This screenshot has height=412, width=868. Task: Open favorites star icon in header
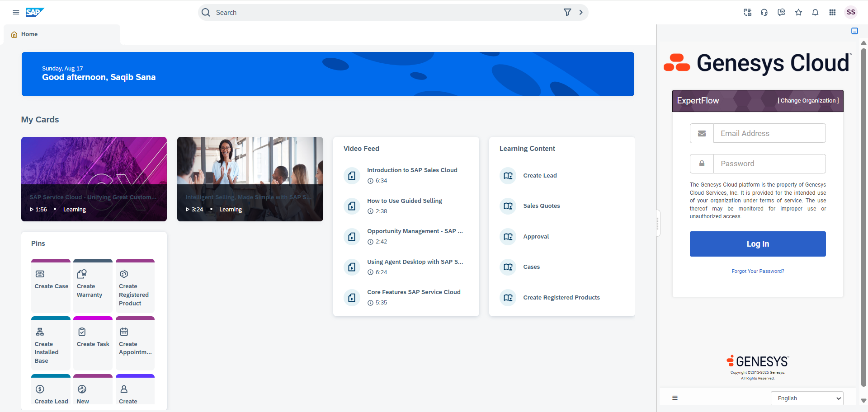798,12
